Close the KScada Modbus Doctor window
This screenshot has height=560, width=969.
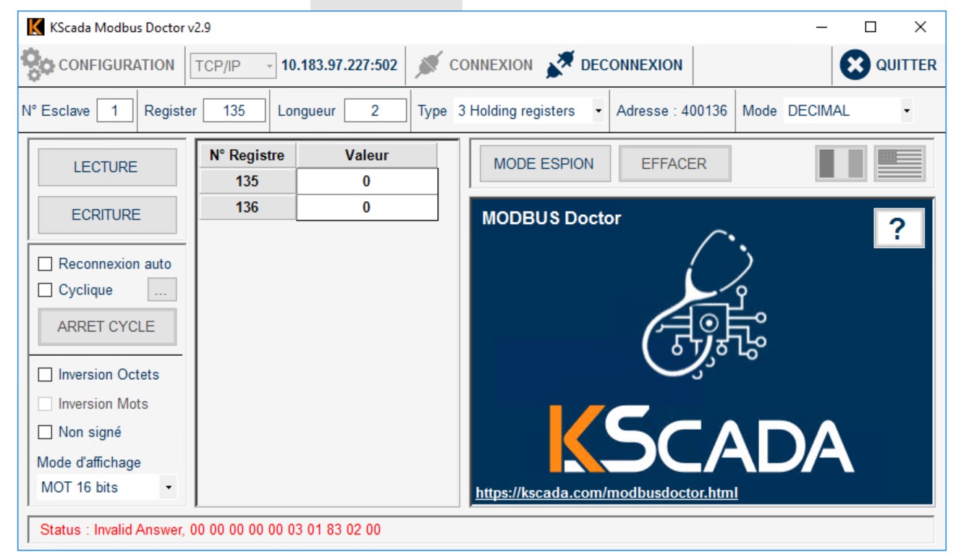click(920, 27)
